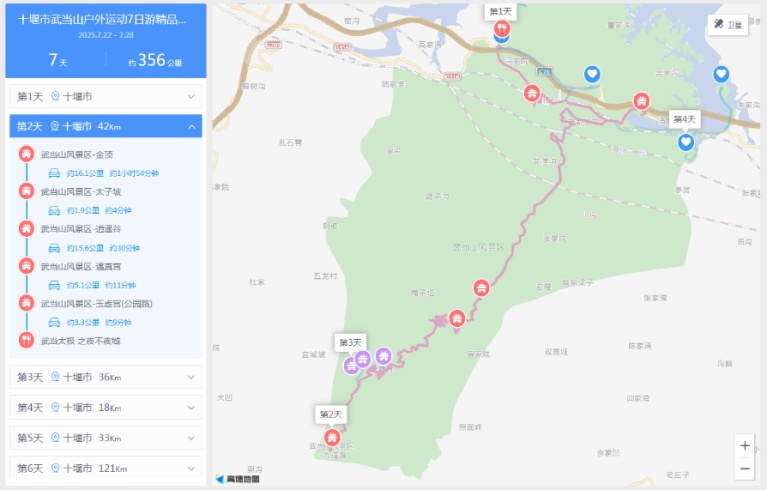Click the 第4天 blue heart marker
Screen dimensions: 767x490
tap(686, 142)
